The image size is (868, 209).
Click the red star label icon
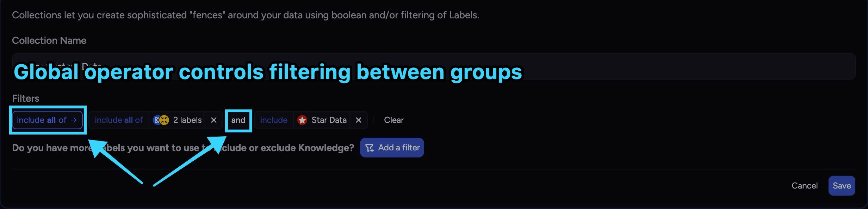(302, 120)
